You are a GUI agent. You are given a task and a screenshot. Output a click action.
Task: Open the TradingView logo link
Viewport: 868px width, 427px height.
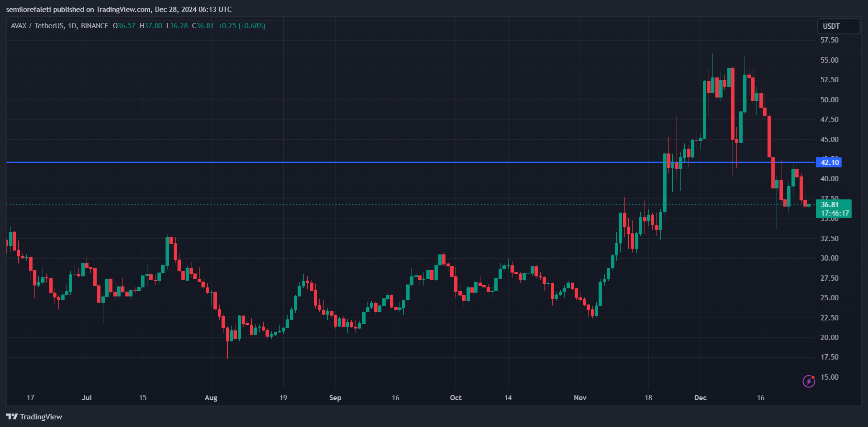[x=34, y=416]
